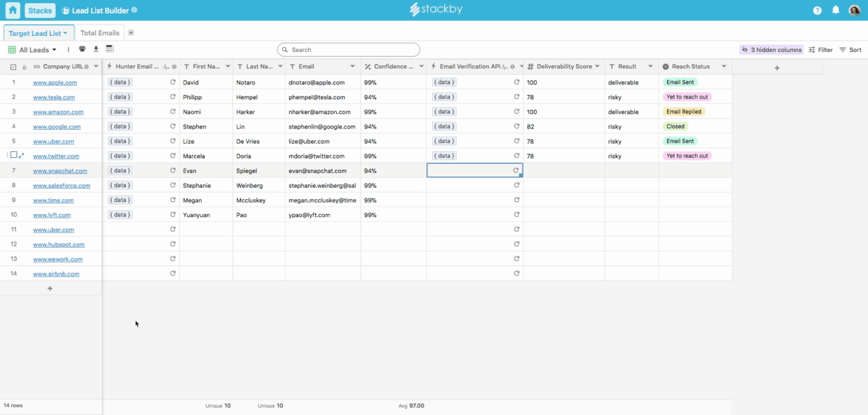Switch to Total Emails tab

pos(100,33)
